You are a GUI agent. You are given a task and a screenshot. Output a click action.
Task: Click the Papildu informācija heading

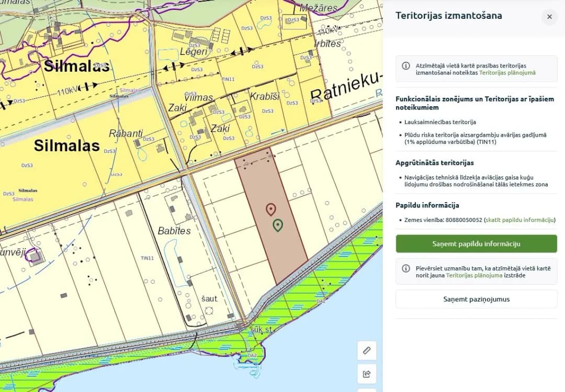427,205
